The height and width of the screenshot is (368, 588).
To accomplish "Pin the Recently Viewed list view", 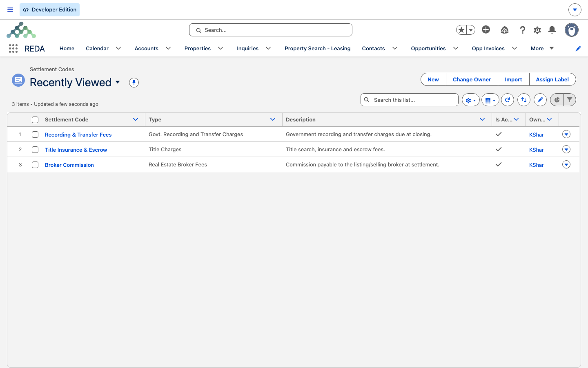I will point(134,83).
